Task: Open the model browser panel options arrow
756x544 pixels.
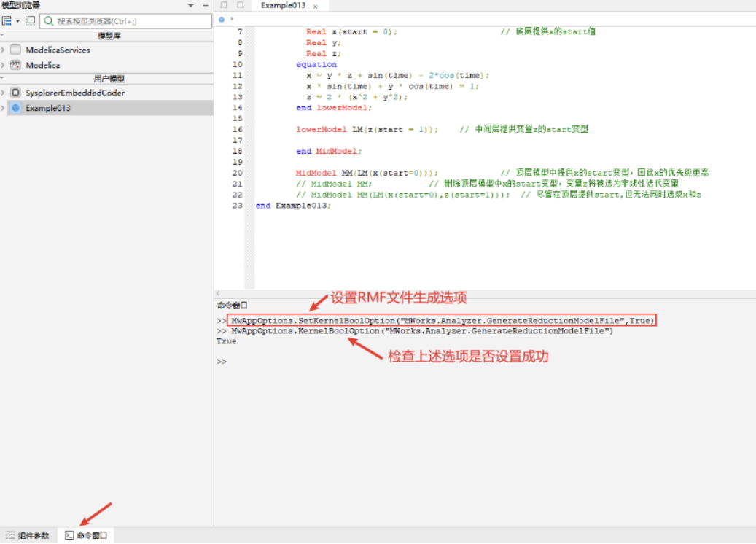Action: pos(191,5)
